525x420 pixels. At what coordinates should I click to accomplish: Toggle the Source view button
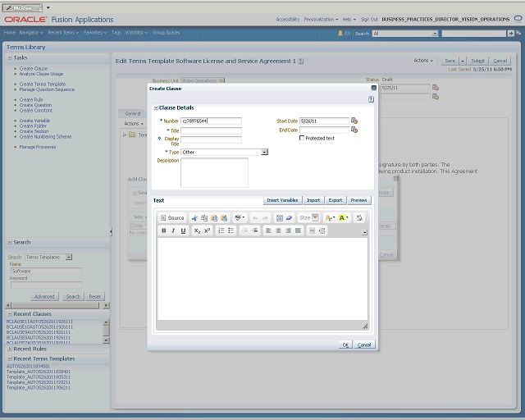pos(172,217)
